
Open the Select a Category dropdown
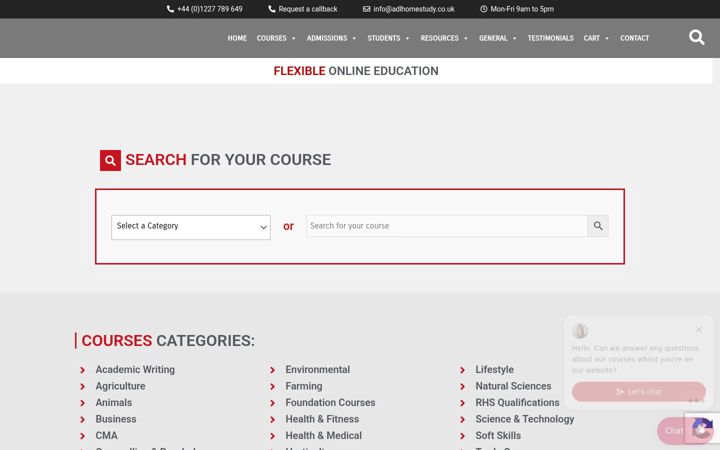click(191, 227)
